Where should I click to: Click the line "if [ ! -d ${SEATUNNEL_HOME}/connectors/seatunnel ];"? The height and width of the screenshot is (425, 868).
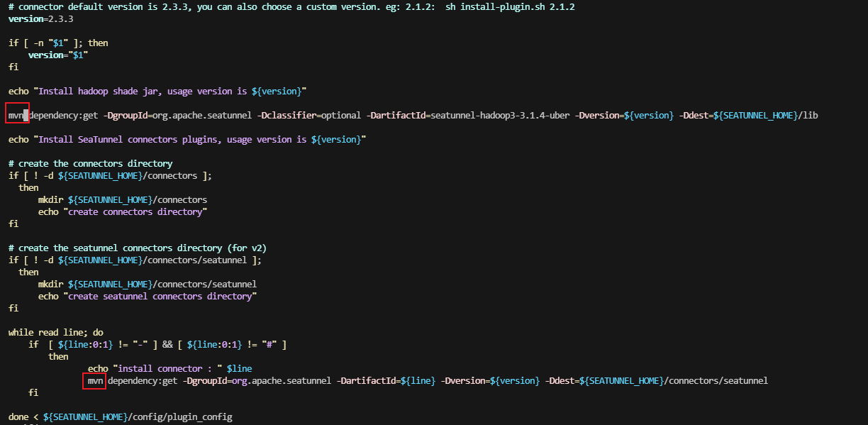click(x=135, y=260)
